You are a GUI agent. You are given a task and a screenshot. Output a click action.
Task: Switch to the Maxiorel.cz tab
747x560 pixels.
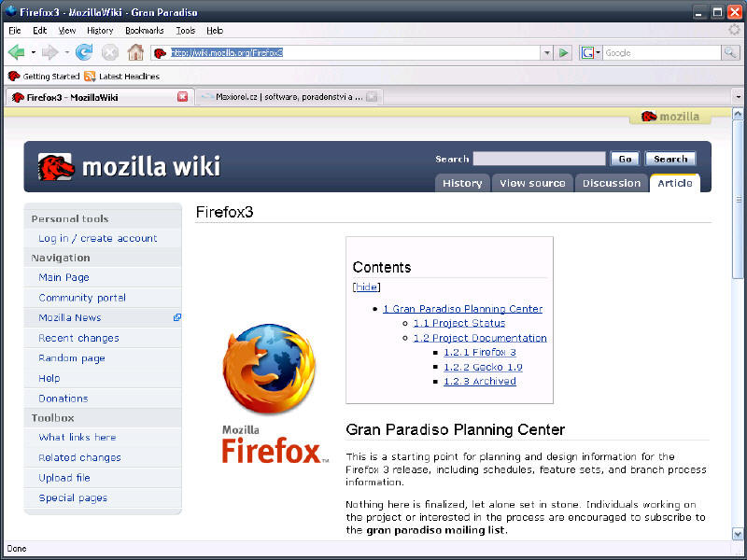pyautogui.click(x=289, y=97)
